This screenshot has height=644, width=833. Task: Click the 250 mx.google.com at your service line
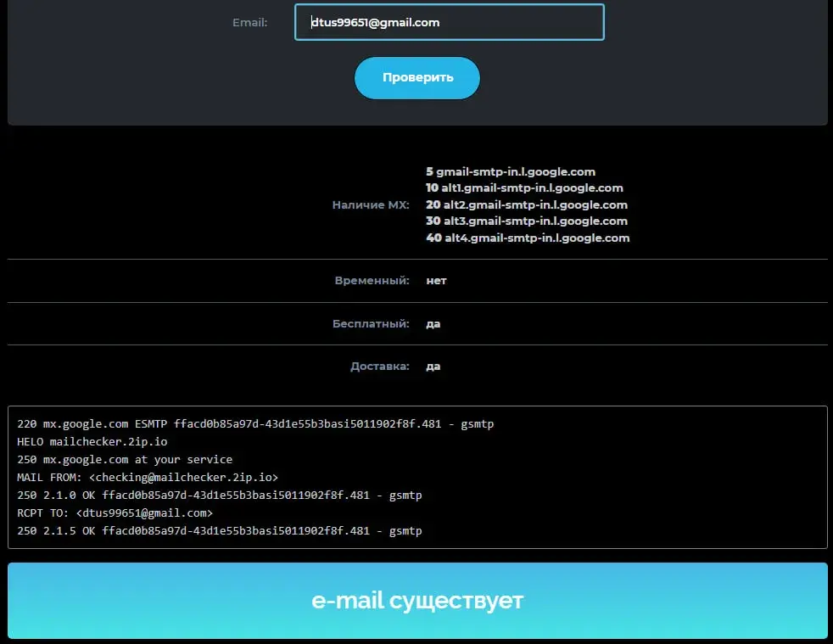pos(125,459)
